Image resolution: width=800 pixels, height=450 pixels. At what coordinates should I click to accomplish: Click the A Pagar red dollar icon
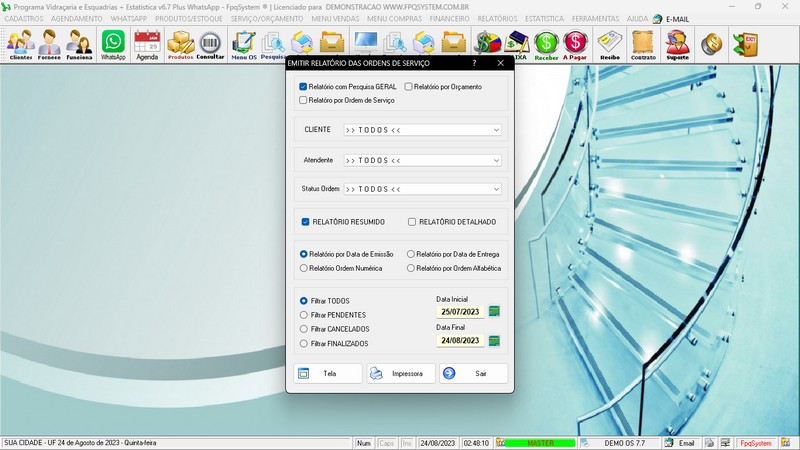tap(575, 44)
